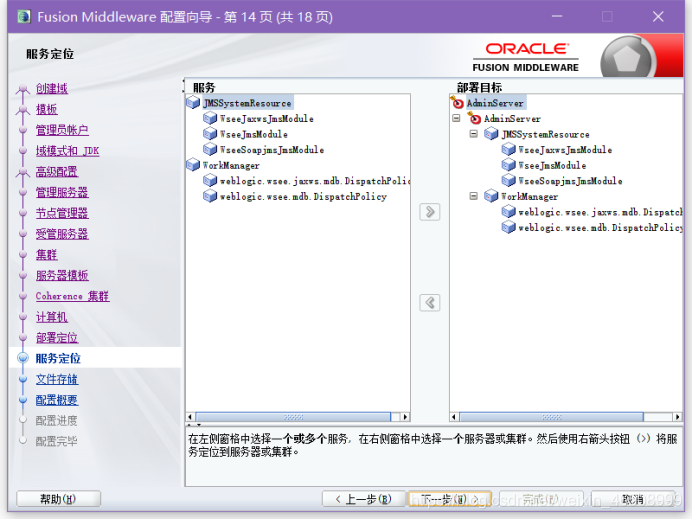Click weblogic.wsee.jaxws.mdb.DispatchPolicy icon in services pane
Viewport: 692px width, 519px height.
pos(210,181)
